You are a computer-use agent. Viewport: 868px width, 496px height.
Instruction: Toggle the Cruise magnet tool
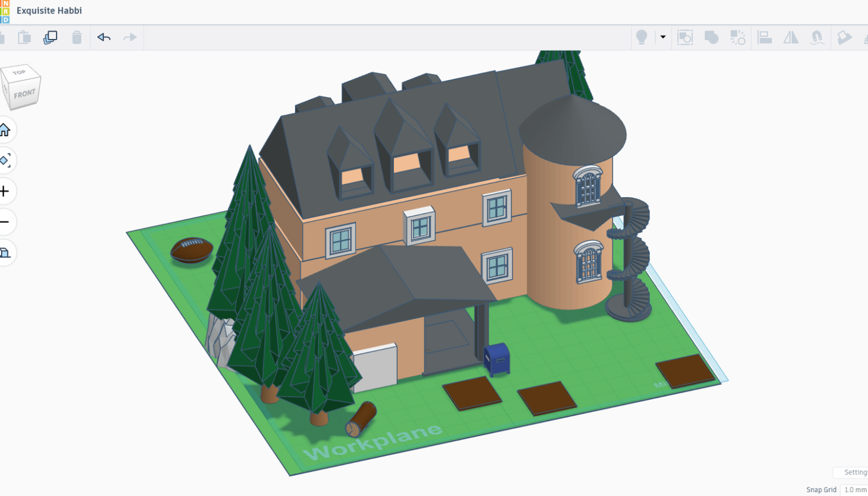[817, 37]
